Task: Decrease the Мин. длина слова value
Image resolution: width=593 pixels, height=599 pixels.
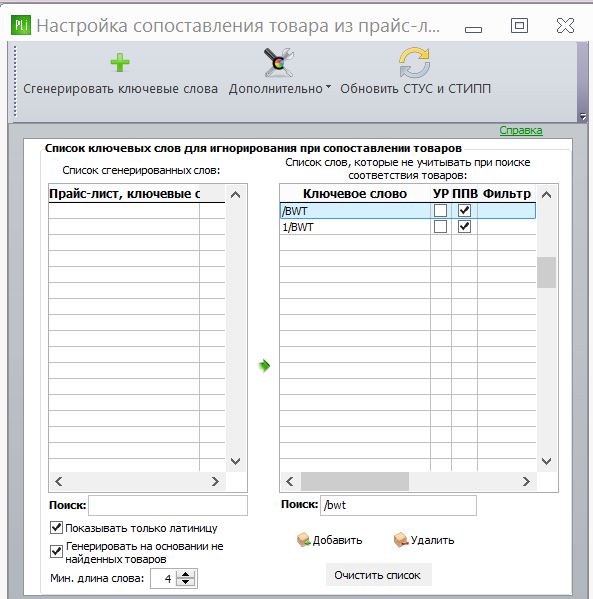Action: [186, 582]
